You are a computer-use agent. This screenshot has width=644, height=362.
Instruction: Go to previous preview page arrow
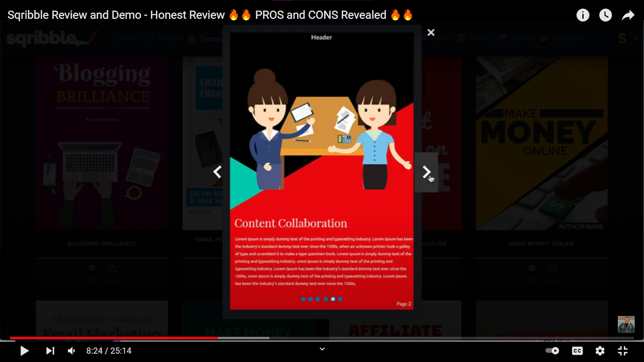[217, 172]
